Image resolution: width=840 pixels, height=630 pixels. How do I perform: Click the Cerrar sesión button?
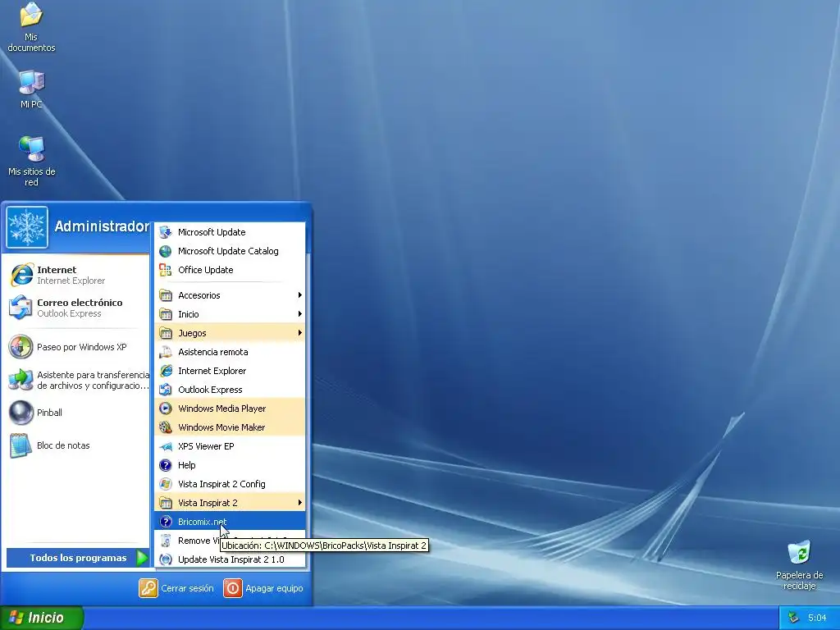[x=176, y=588]
